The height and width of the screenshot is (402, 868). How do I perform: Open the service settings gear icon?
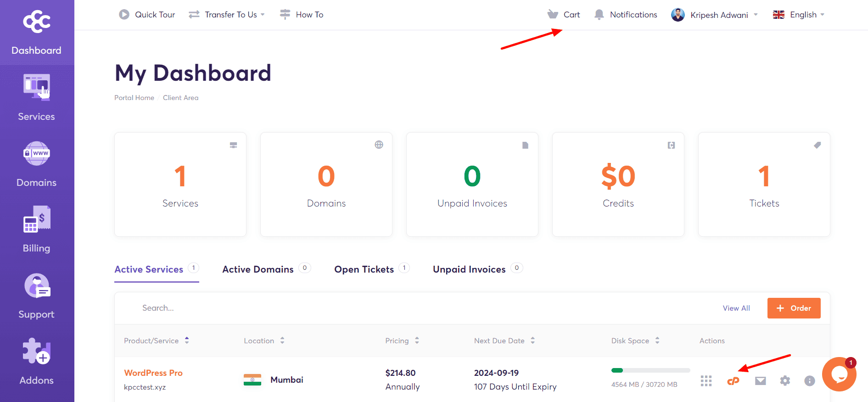coord(785,381)
